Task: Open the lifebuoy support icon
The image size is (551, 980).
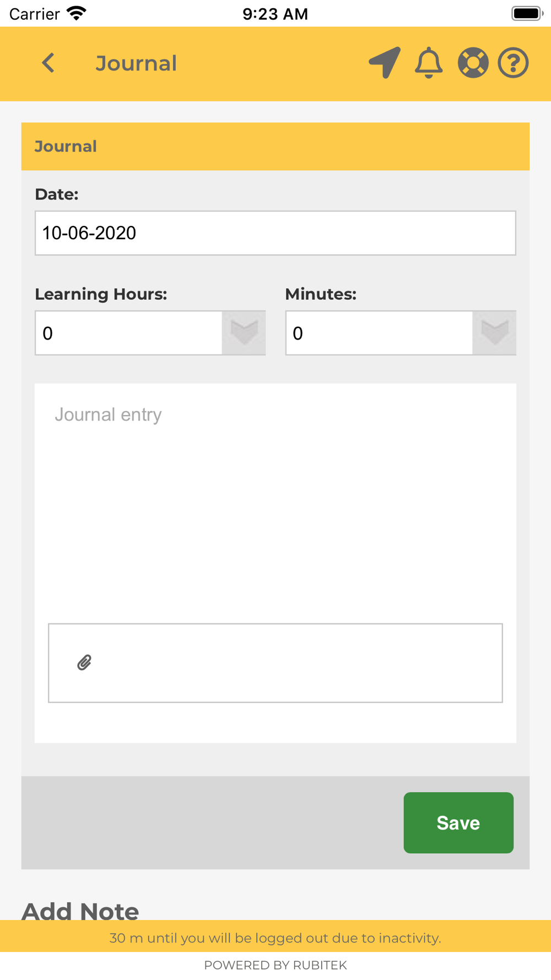Action: 473,63
